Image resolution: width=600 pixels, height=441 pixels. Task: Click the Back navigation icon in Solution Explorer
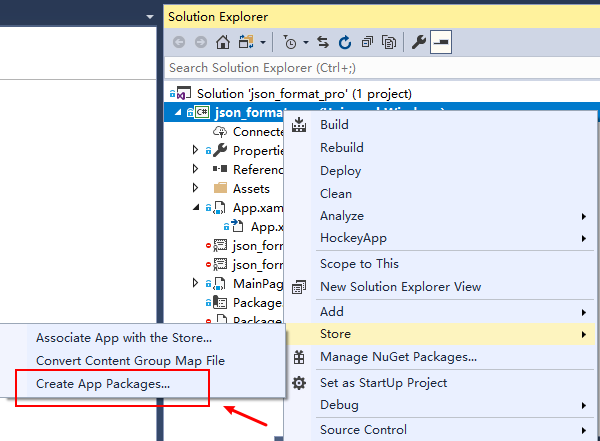coord(179,42)
